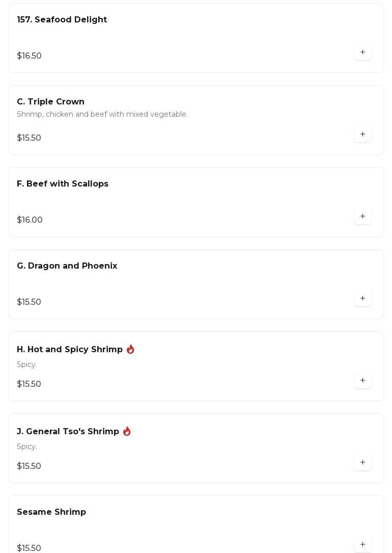Click plus icon for Hot and Spicy Shrimp

click(x=362, y=381)
